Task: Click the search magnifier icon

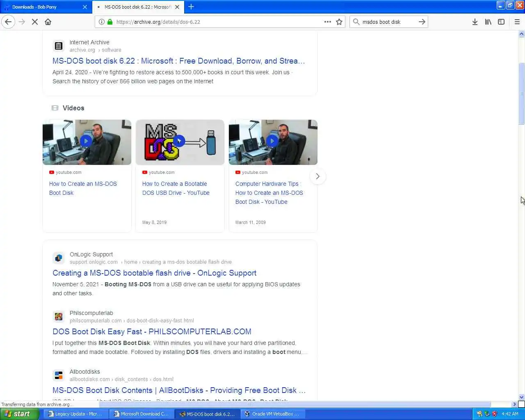Action: click(356, 22)
